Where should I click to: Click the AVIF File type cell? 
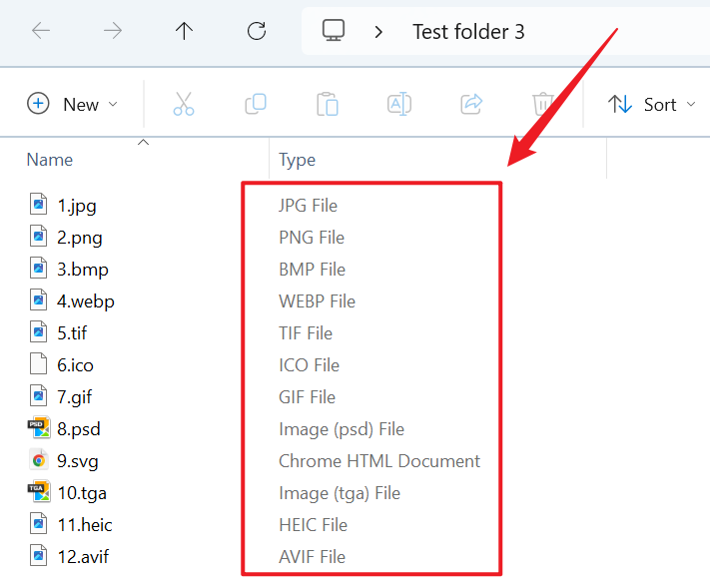[x=312, y=557]
